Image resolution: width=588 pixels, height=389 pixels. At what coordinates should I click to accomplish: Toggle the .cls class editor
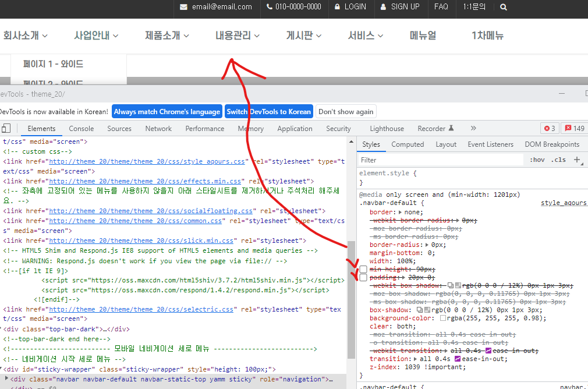coord(558,160)
